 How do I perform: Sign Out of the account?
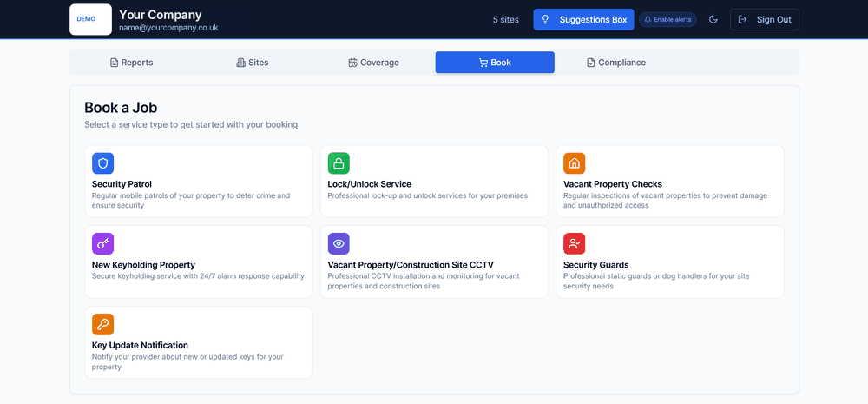(765, 19)
